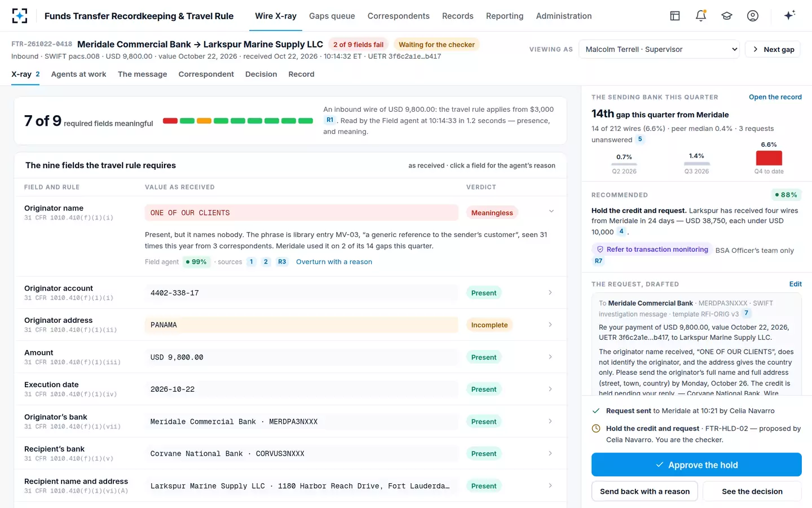The image size is (812, 508).
Task: Go to Gaps queue
Action: (332, 16)
